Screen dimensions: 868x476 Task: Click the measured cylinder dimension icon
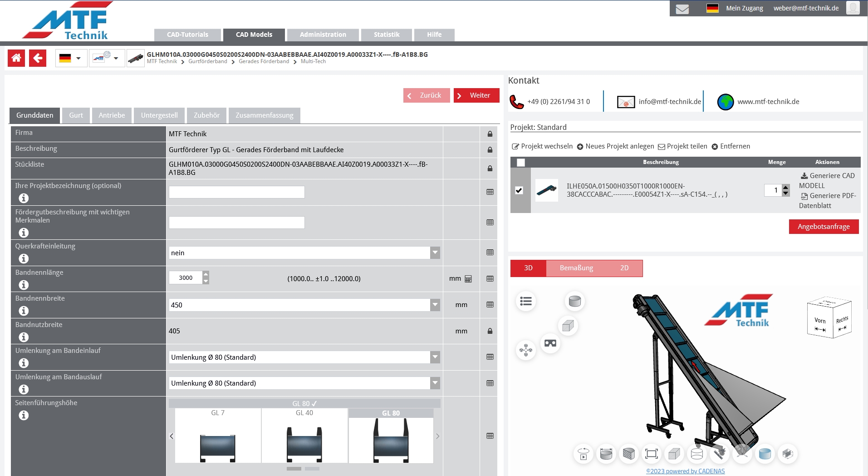coord(606,453)
